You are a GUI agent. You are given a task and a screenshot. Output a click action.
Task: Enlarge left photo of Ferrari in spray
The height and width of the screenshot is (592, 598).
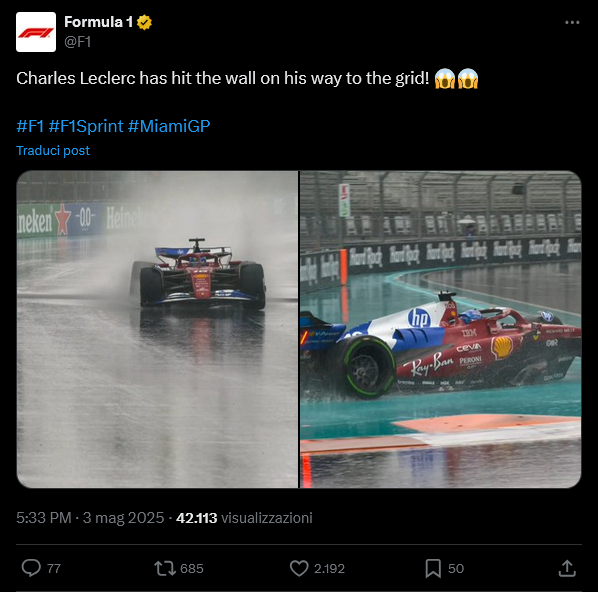[x=157, y=329]
